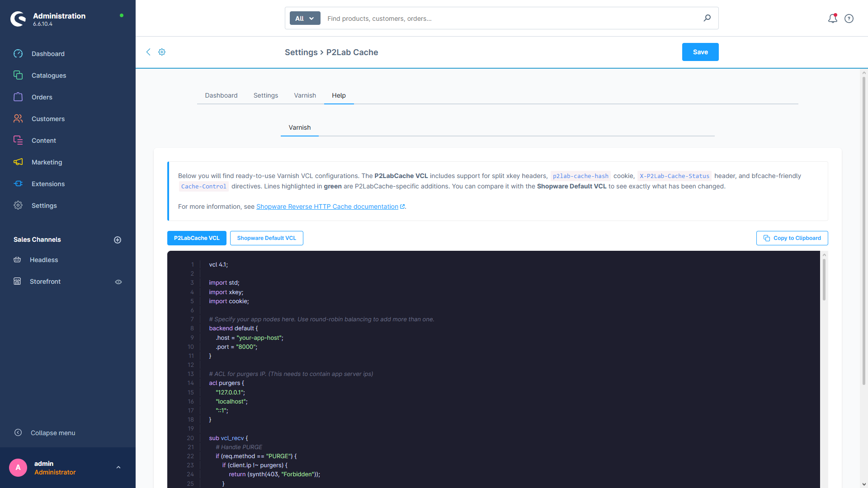This screenshot has width=868, height=488.
Task: Add a new sales channel
Action: pyautogui.click(x=118, y=240)
